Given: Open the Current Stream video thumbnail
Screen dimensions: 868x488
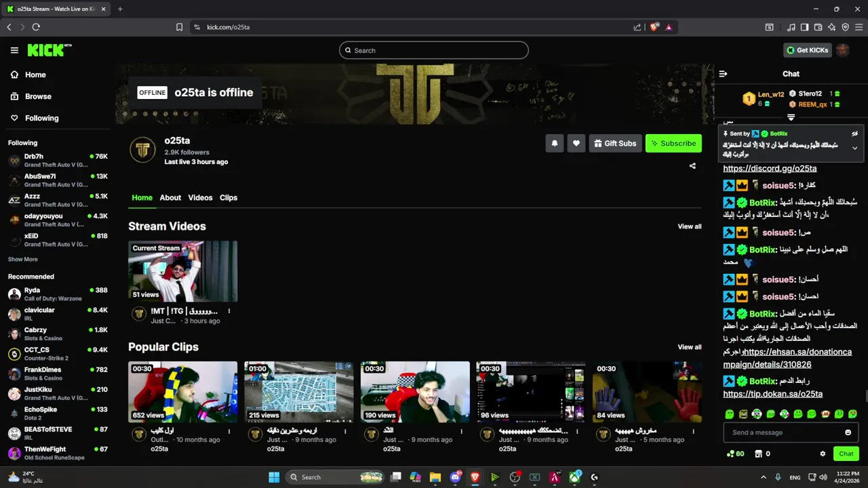Looking at the screenshot, I should click(x=183, y=271).
